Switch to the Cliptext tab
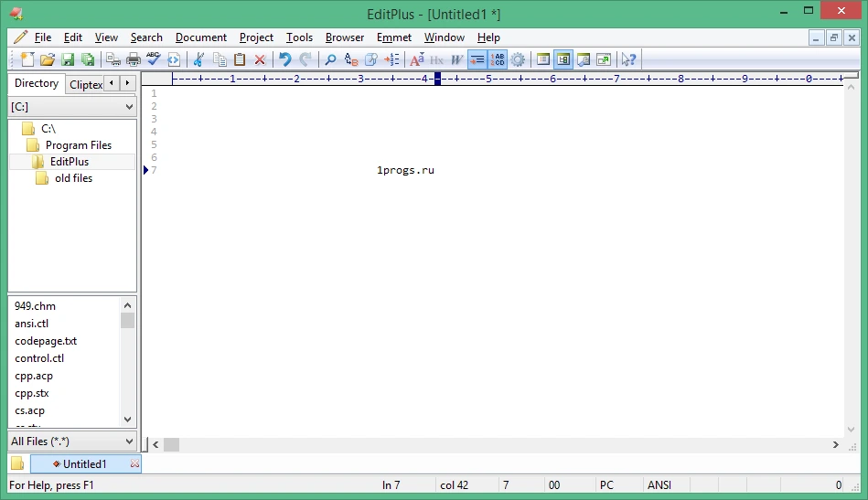The width and height of the screenshot is (868, 500). 86,84
